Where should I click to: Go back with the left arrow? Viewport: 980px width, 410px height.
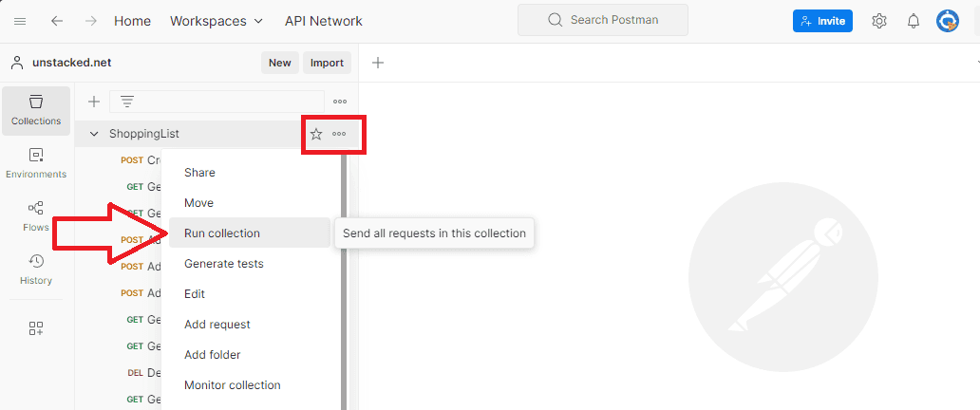(x=57, y=21)
